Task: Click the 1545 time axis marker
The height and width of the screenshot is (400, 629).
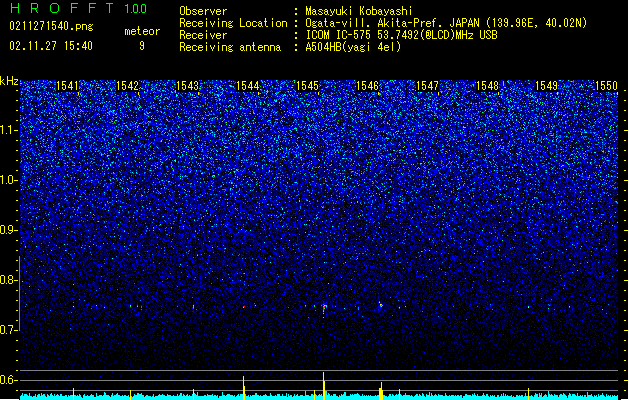Action: click(307, 86)
